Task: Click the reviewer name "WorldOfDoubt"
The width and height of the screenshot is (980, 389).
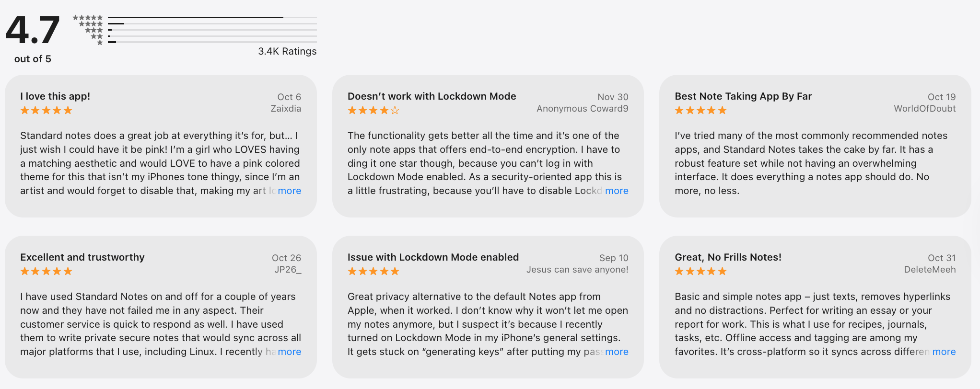Action: coord(924,109)
